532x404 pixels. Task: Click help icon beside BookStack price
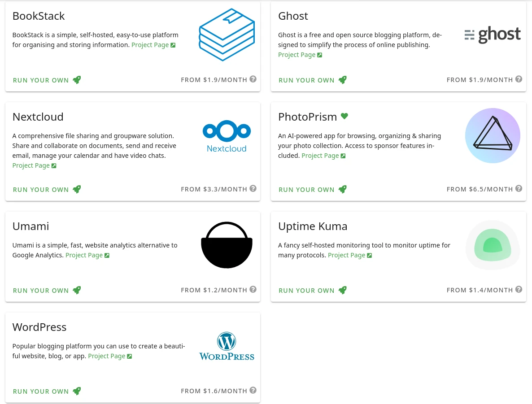(253, 79)
